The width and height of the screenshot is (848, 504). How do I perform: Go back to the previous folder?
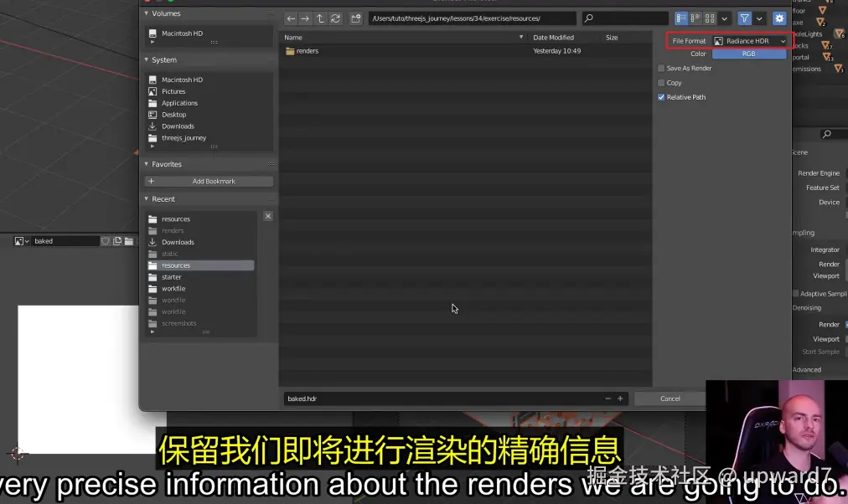click(x=291, y=18)
